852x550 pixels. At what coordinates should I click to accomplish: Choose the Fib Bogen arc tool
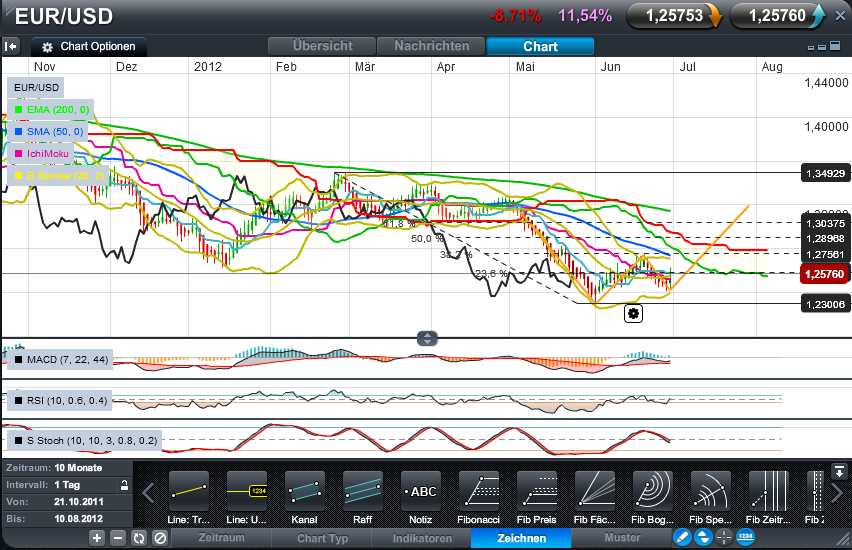[x=653, y=492]
